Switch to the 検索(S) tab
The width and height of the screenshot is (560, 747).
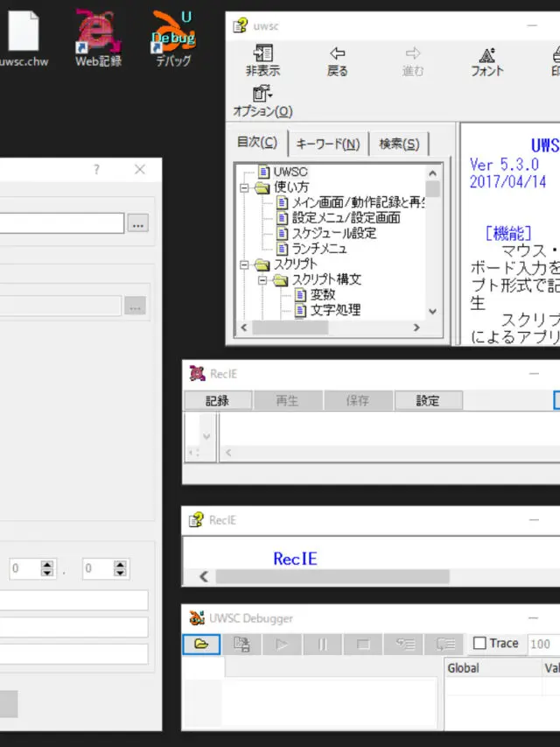[x=399, y=144]
